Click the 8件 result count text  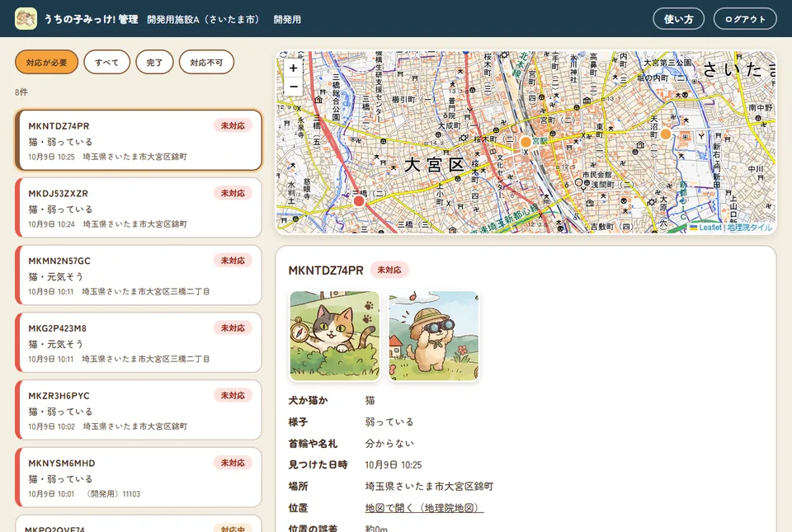click(21, 92)
